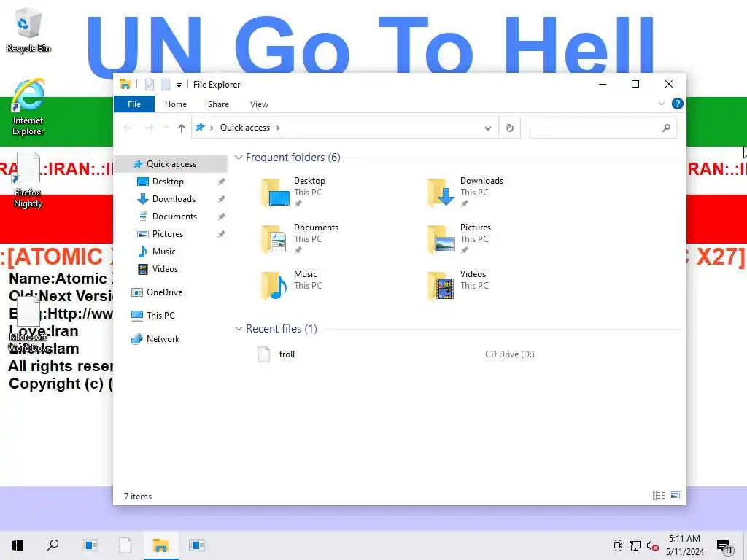Open the address bar history dropdown
This screenshot has height=560, width=747.
pos(487,128)
